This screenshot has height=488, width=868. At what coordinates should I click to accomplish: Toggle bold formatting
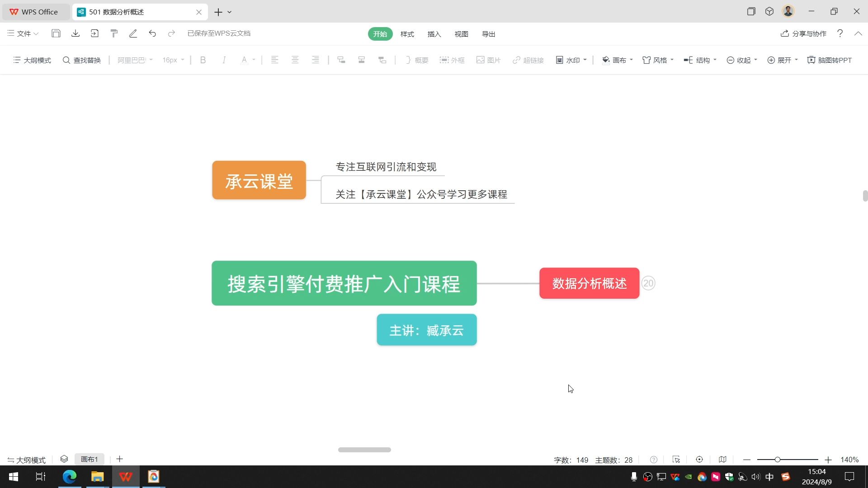tap(203, 60)
